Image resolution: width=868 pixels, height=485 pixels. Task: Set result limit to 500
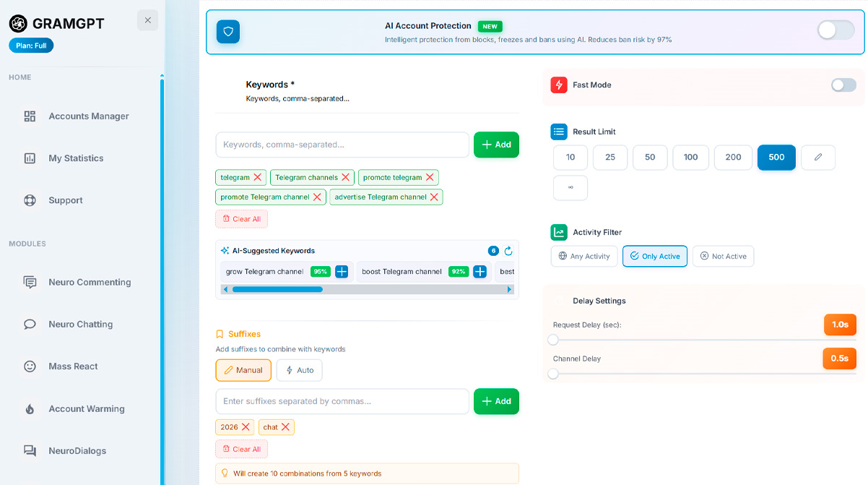776,158
